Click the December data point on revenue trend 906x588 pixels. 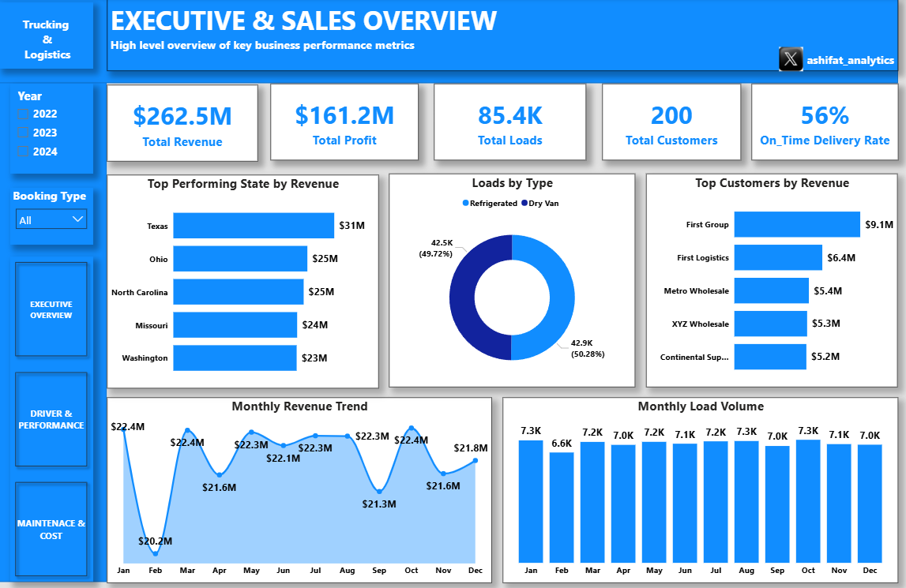(475, 460)
